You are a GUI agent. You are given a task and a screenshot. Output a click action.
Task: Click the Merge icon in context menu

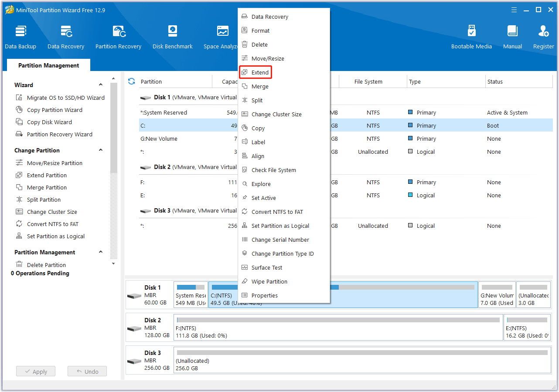tap(245, 86)
